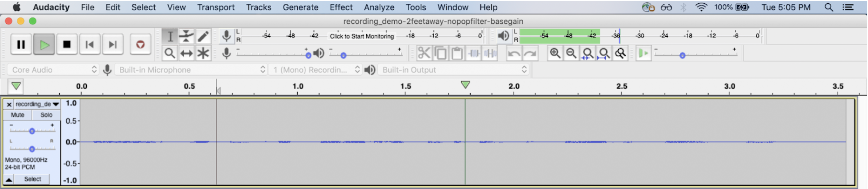Close the track with the X button
The image size is (868, 189).
[x=9, y=105]
